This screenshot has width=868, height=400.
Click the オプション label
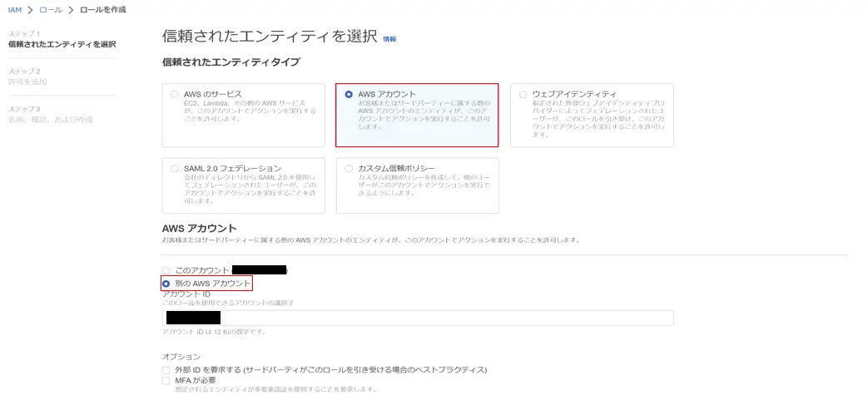(x=181, y=357)
